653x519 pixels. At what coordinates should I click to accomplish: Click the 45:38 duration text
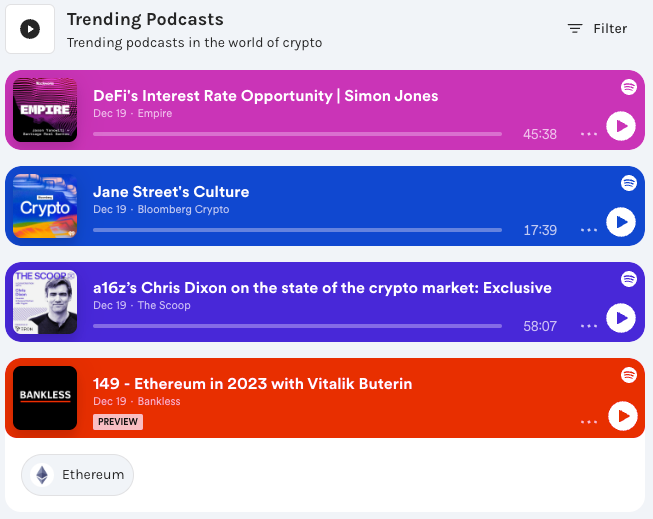tap(540, 134)
